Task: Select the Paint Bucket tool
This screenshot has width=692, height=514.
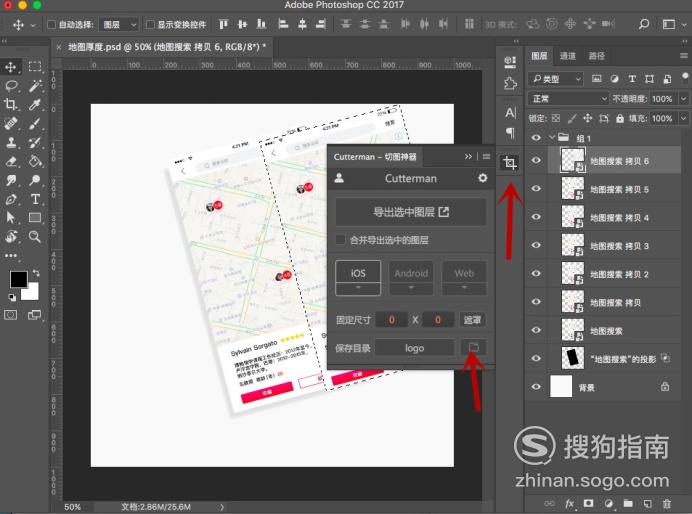Action: (x=35, y=161)
